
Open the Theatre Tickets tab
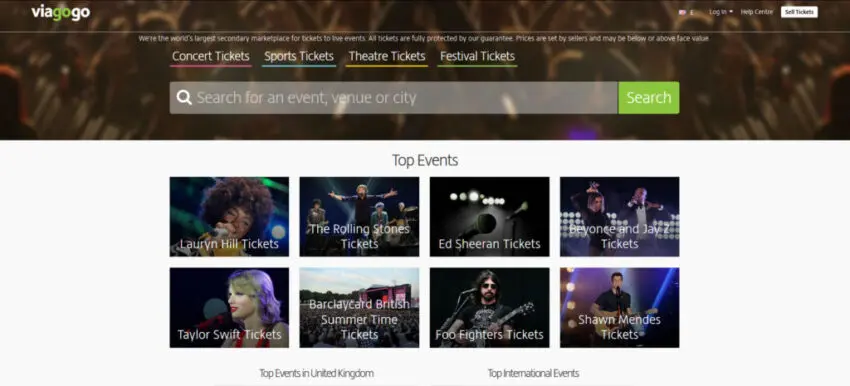click(387, 57)
